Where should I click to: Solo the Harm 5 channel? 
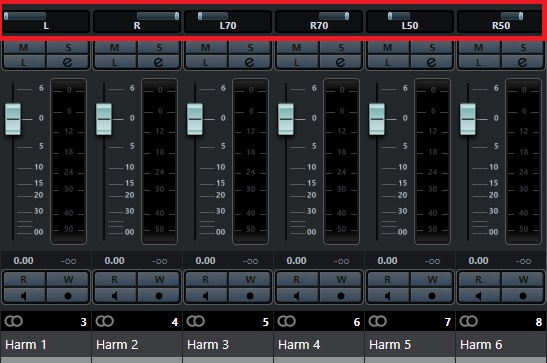pos(432,47)
